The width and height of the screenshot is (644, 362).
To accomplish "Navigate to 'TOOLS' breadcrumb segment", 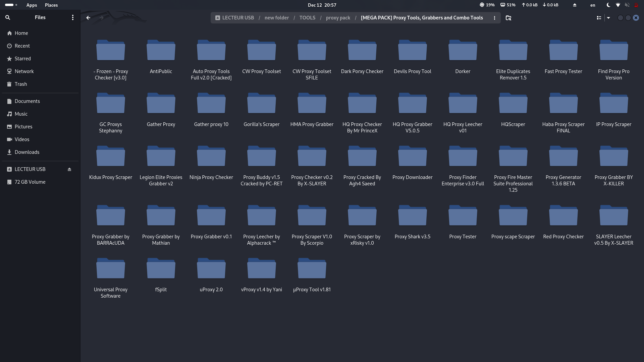I will pos(307,18).
